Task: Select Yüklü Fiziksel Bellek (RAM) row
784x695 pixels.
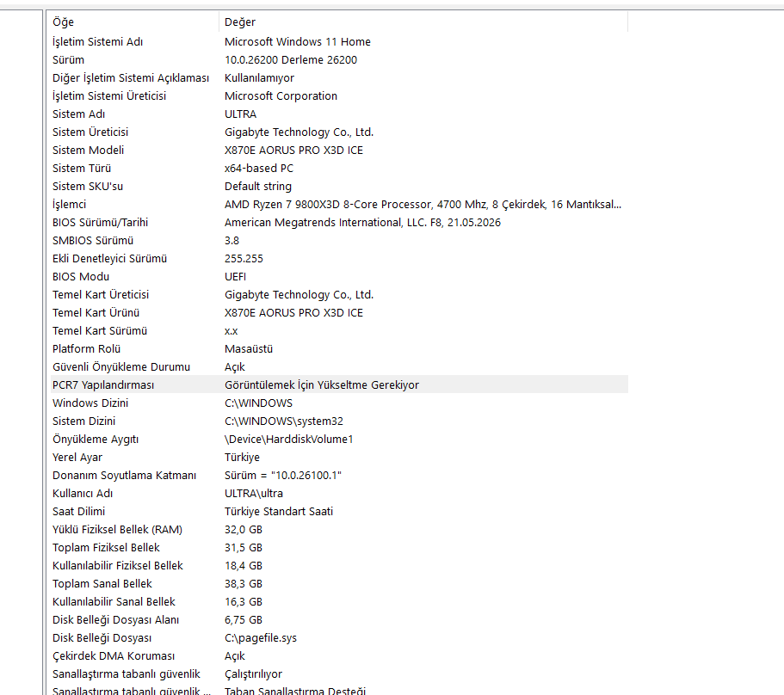Action: (x=339, y=530)
